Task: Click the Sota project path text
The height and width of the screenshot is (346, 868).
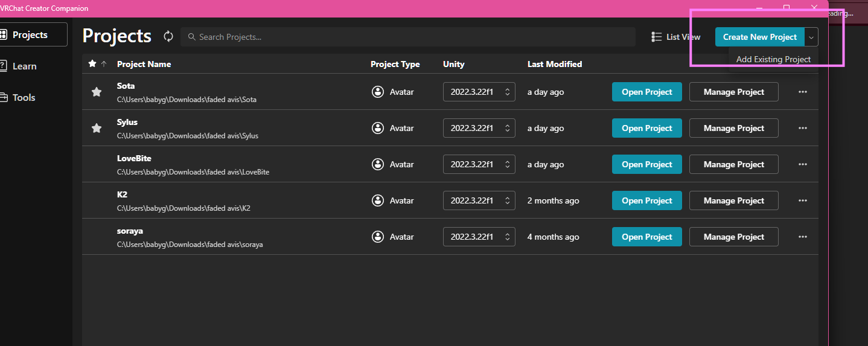Action: (187, 100)
